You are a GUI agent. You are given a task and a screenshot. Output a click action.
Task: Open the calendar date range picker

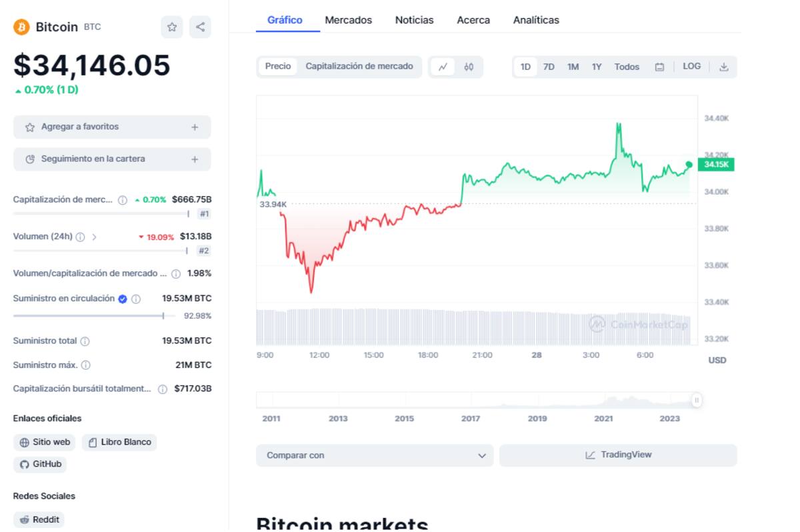(x=659, y=67)
